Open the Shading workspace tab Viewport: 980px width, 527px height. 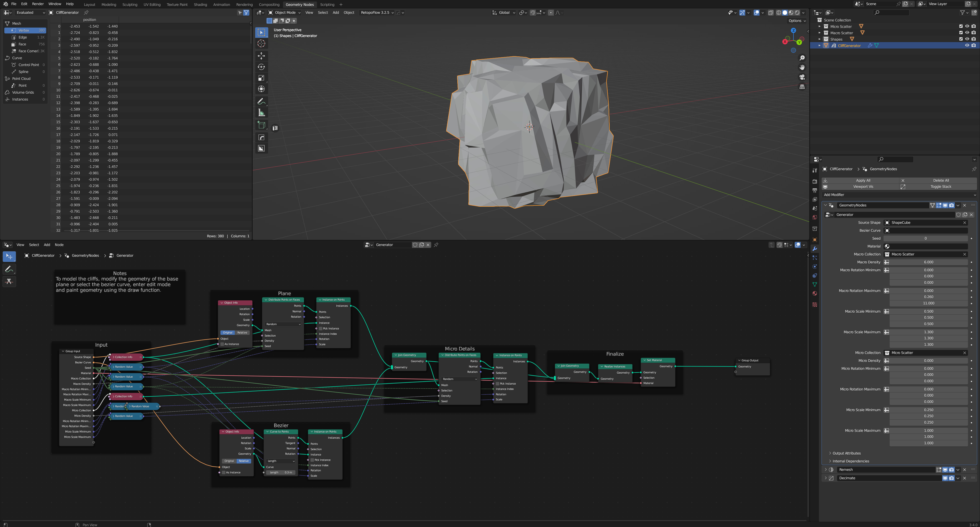point(201,5)
